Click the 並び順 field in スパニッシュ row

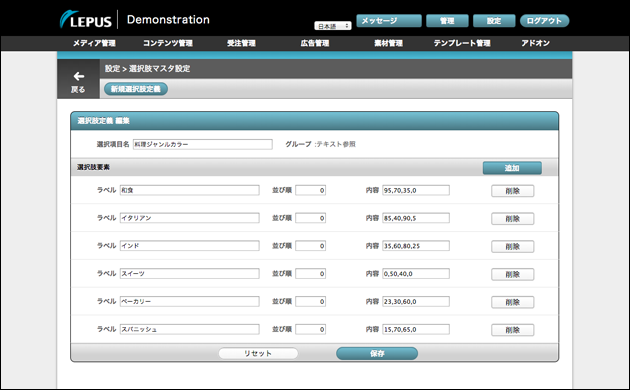click(311, 329)
